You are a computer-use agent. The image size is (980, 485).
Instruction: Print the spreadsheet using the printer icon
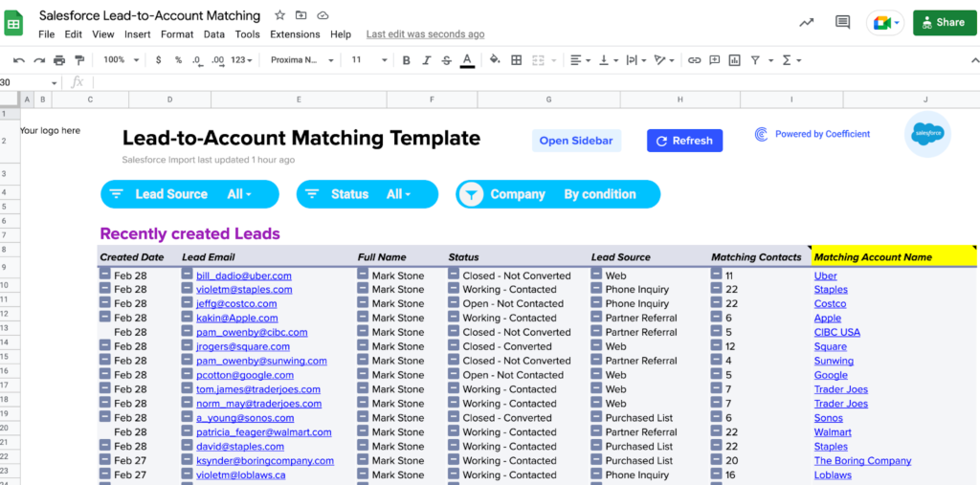(x=59, y=60)
